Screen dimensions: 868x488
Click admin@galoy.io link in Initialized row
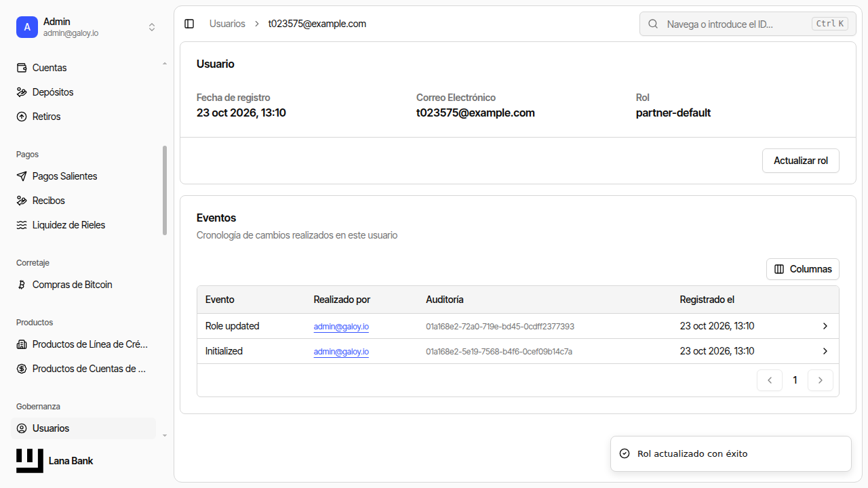pyautogui.click(x=341, y=352)
